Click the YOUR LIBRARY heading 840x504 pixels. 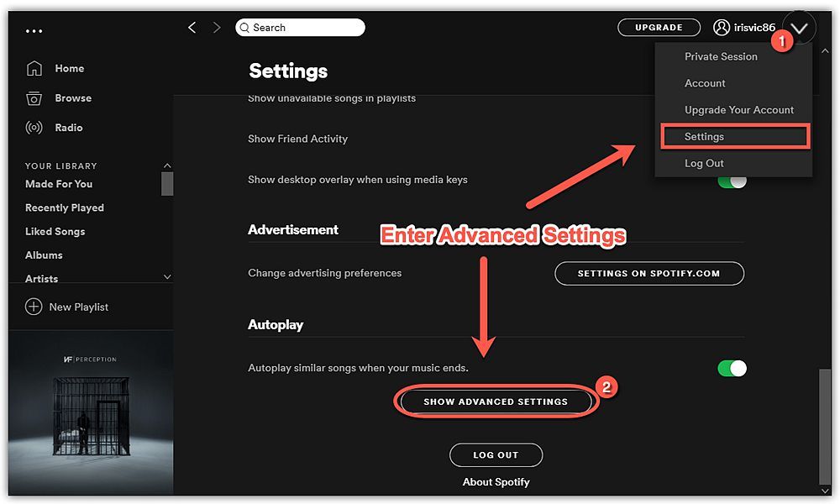[61, 166]
